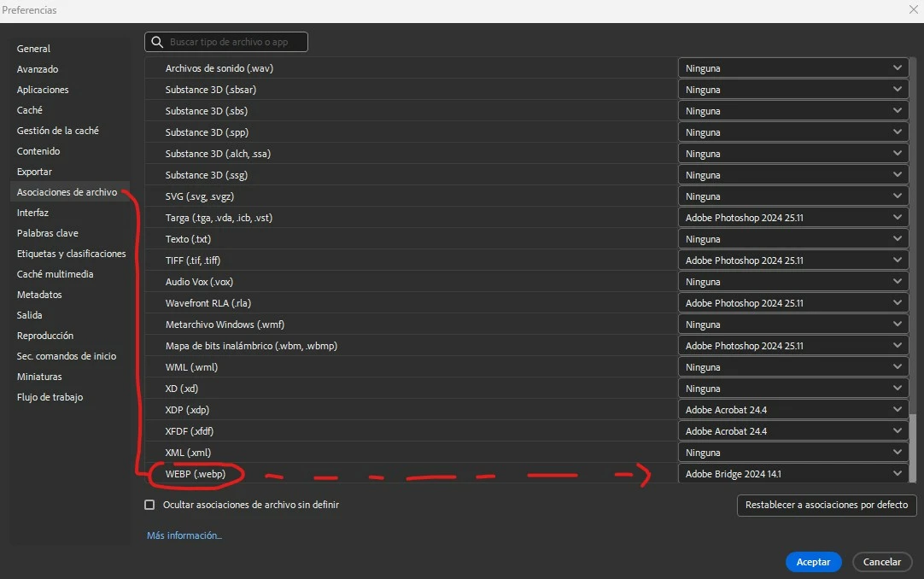
Task: Focus the Buscar tipo de archivo field
Action: [226, 42]
